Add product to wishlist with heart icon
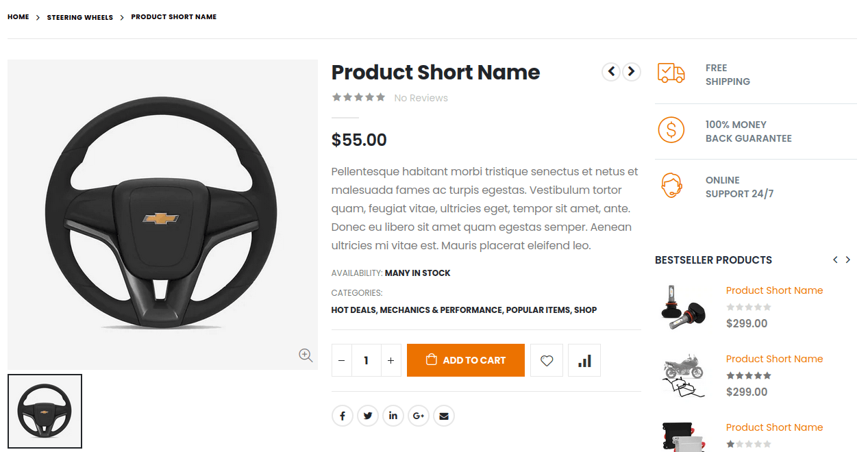The width and height of the screenshot is (868, 452). 547,360
